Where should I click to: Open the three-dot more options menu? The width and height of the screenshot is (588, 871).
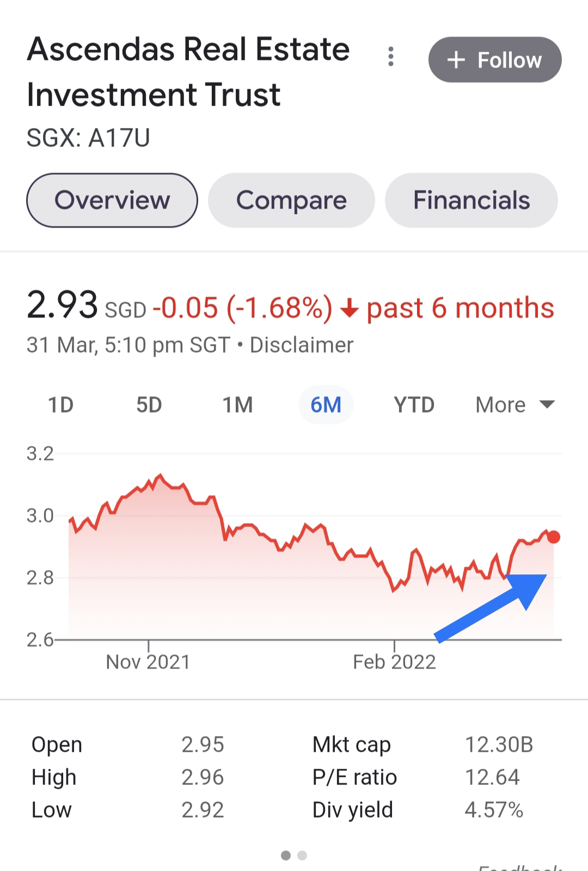[390, 57]
